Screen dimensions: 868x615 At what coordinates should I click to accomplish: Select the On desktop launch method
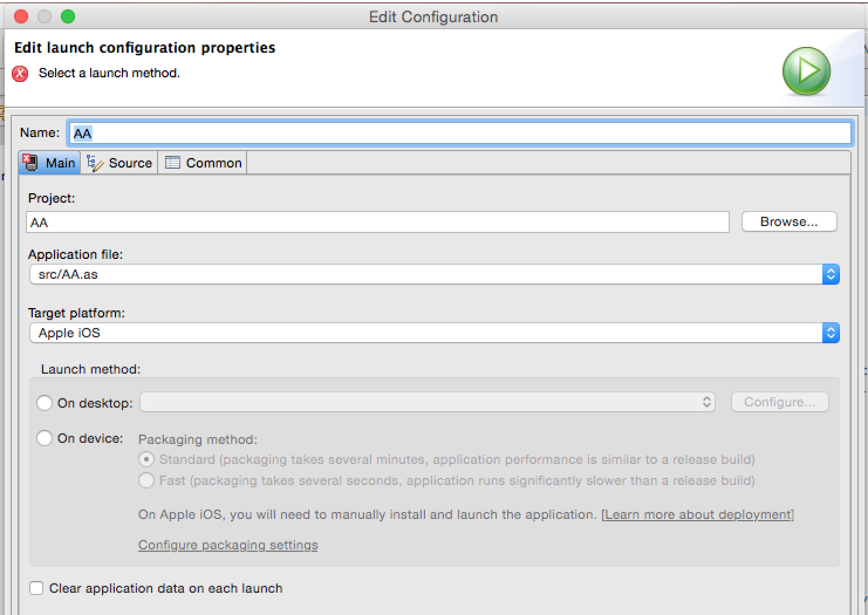click(x=45, y=403)
